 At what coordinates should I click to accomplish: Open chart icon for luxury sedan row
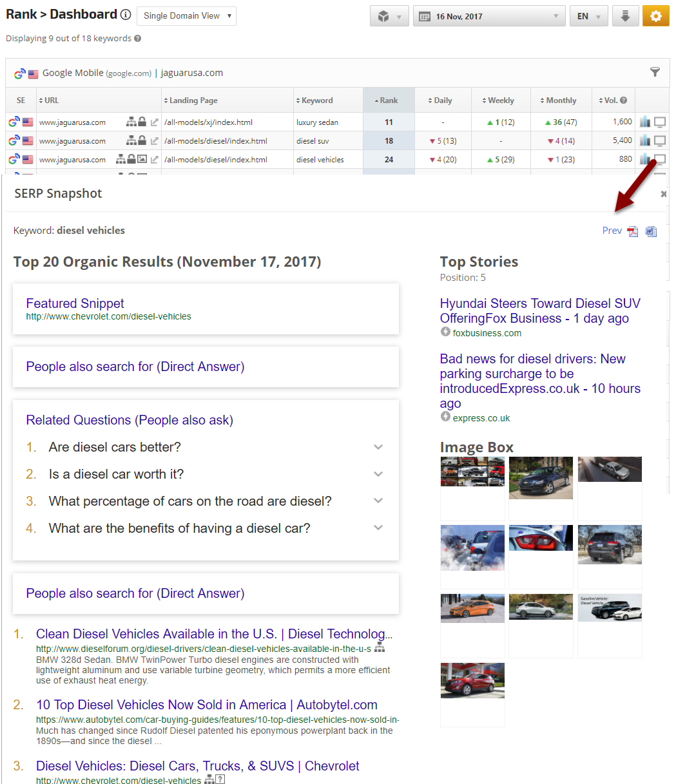(x=645, y=122)
